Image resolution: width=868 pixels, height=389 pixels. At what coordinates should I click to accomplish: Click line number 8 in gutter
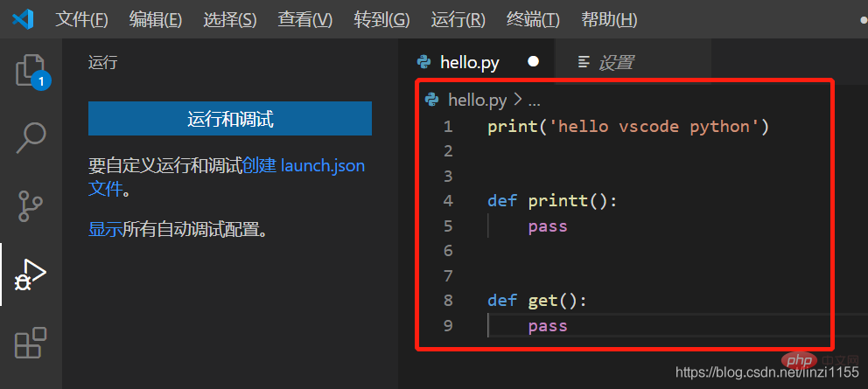(x=448, y=301)
